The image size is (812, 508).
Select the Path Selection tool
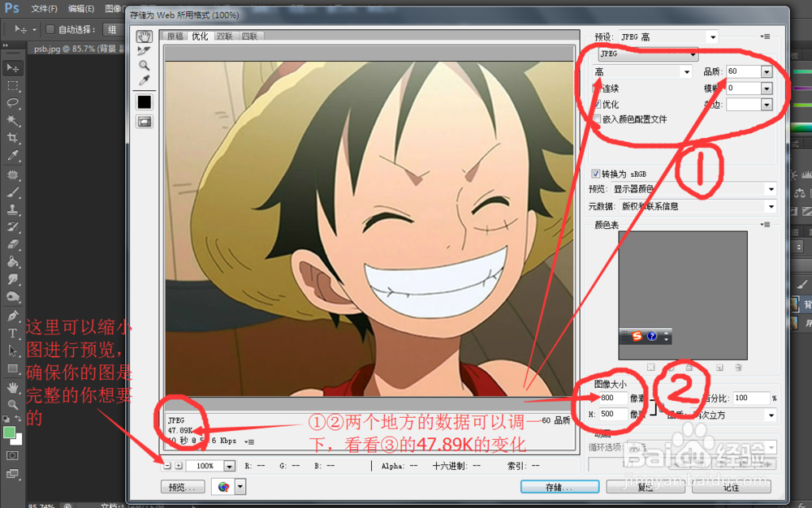pos(12,351)
